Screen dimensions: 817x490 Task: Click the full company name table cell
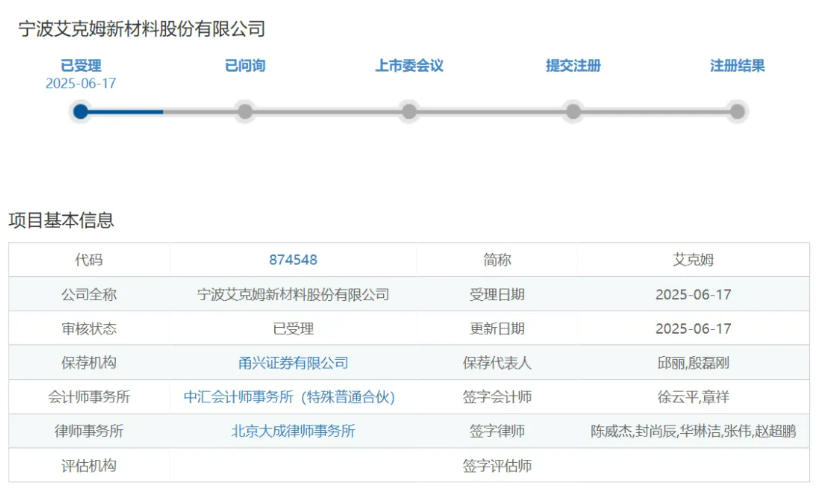[293, 295]
